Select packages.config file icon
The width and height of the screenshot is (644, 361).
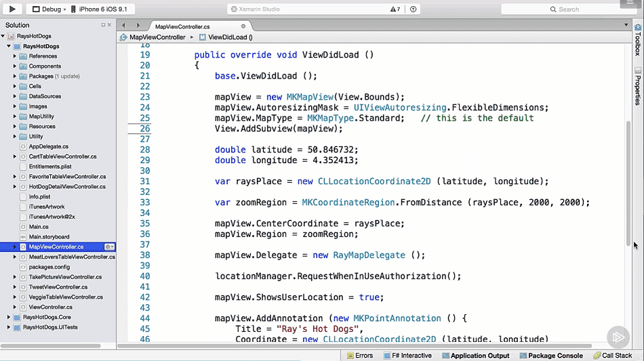[x=23, y=267]
